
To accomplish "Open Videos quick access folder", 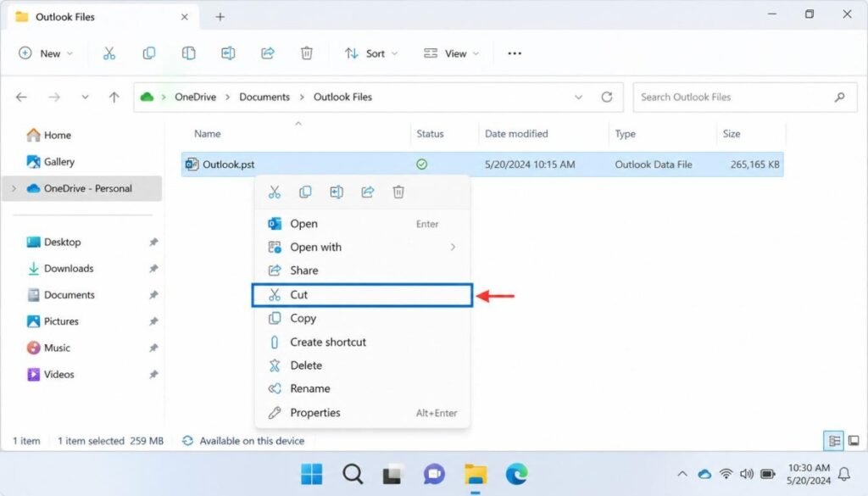I will coord(51,374).
